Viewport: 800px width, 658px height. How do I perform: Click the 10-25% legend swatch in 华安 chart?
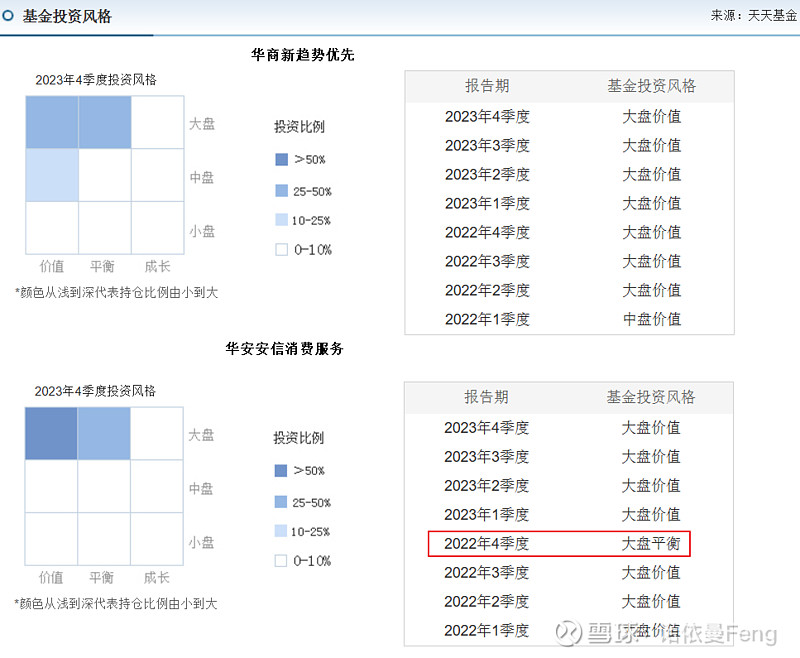tap(281, 531)
